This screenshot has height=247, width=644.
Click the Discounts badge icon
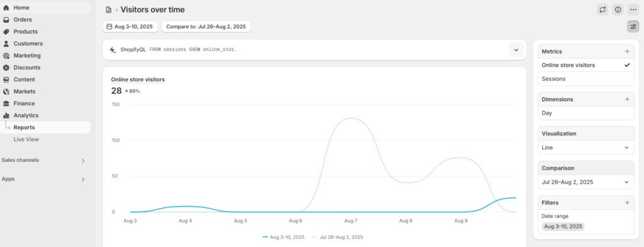coord(6,67)
